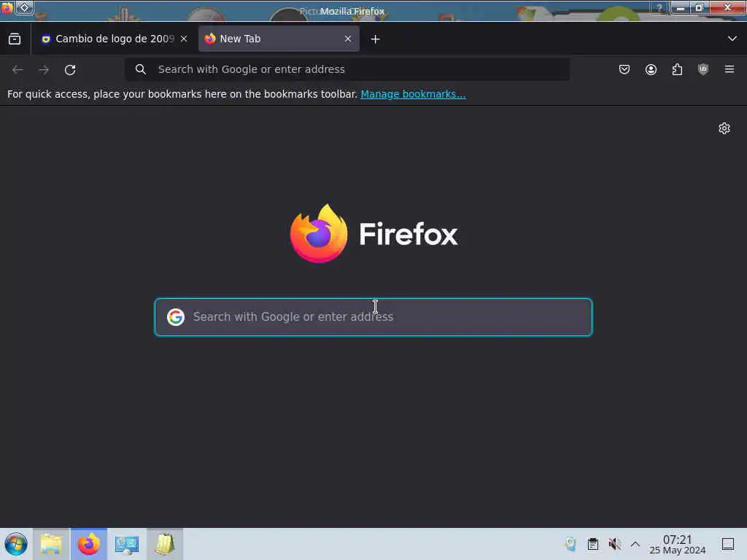Open the system settings taskbar icon
Image resolution: width=747 pixels, height=560 pixels.
127,544
